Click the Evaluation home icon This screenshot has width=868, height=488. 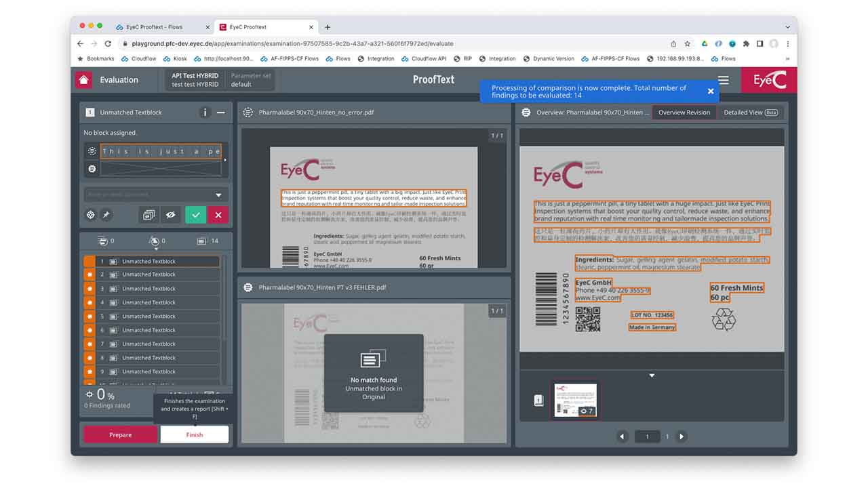point(83,79)
